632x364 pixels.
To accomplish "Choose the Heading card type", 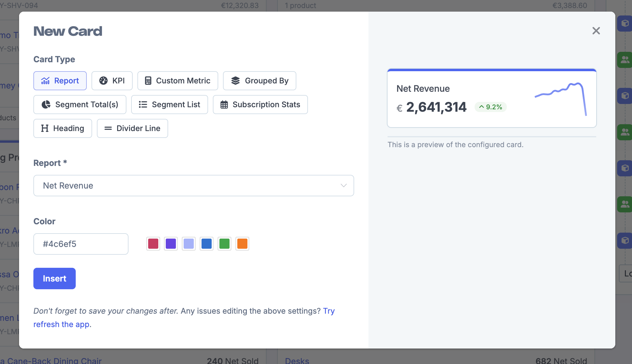I will point(63,128).
